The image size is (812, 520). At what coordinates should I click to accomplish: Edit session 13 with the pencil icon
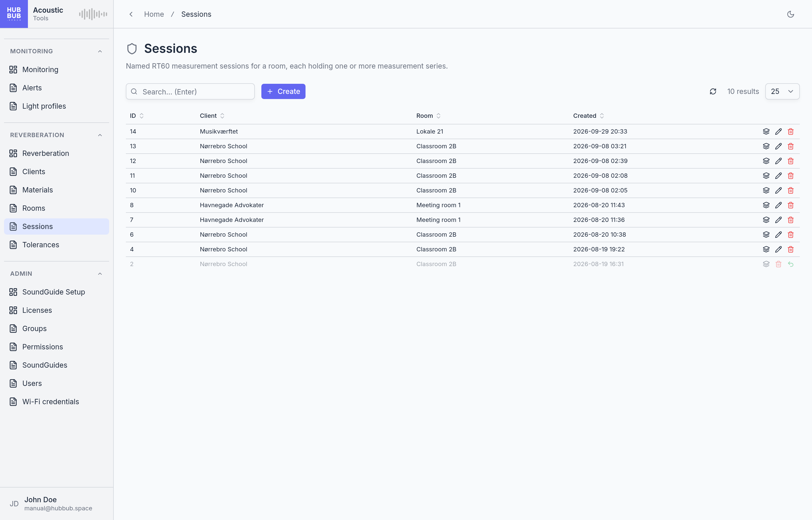778,146
